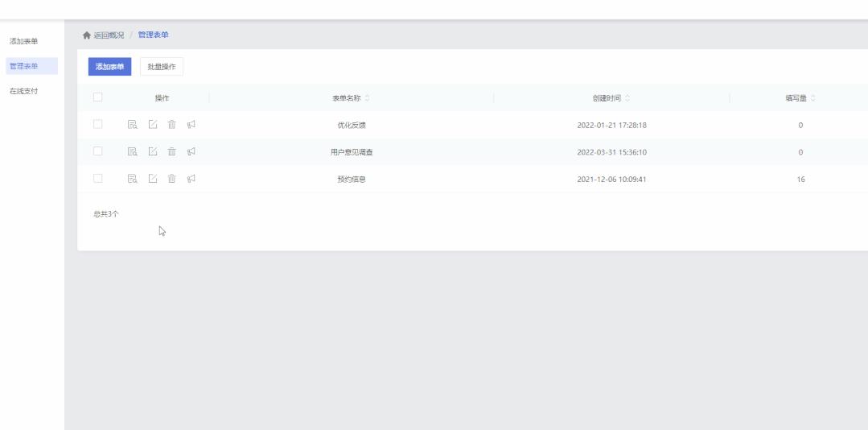Sort by 创建时间 using its sort arrows
This screenshot has width=868, height=430.
pyautogui.click(x=627, y=98)
